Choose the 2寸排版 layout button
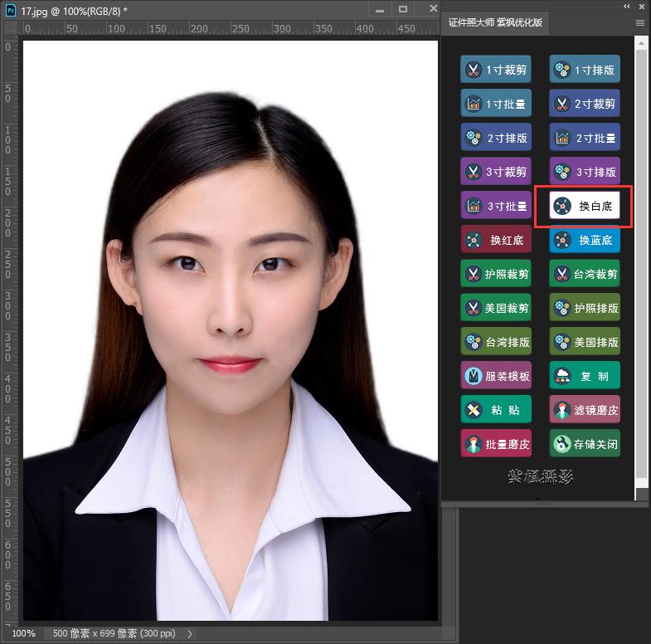Image resolution: width=651 pixels, height=644 pixels. pyautogui.click(x=496, y=137)
